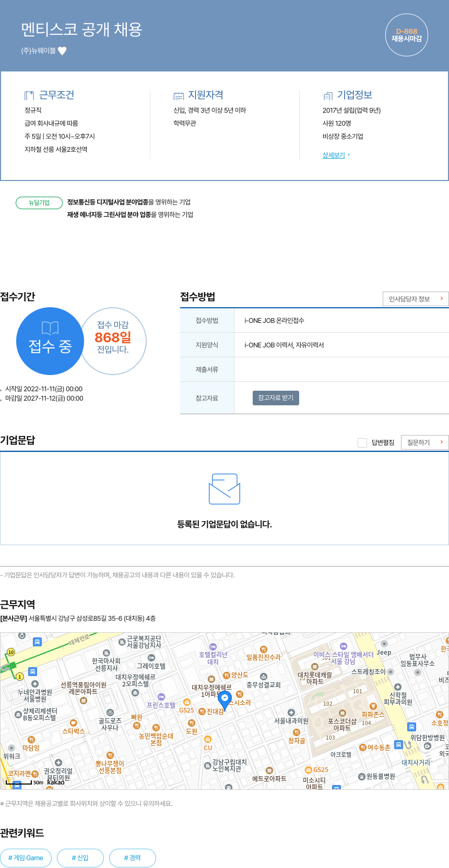
Task: Click the 프린스호텔 marker on the map
Action: point(161,697)
